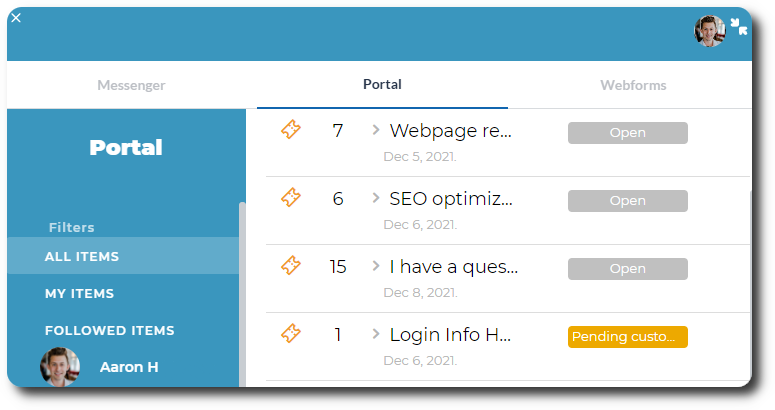Select the Portal tab
The image size is (775, 410).
(382, 85)
